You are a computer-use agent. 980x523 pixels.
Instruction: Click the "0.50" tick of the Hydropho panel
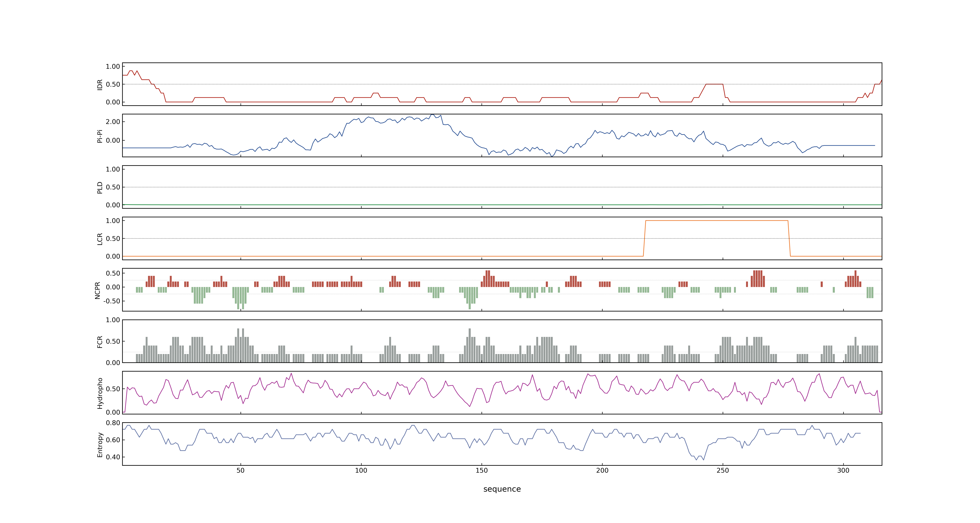pyautogui.click(x=113, y=389)
